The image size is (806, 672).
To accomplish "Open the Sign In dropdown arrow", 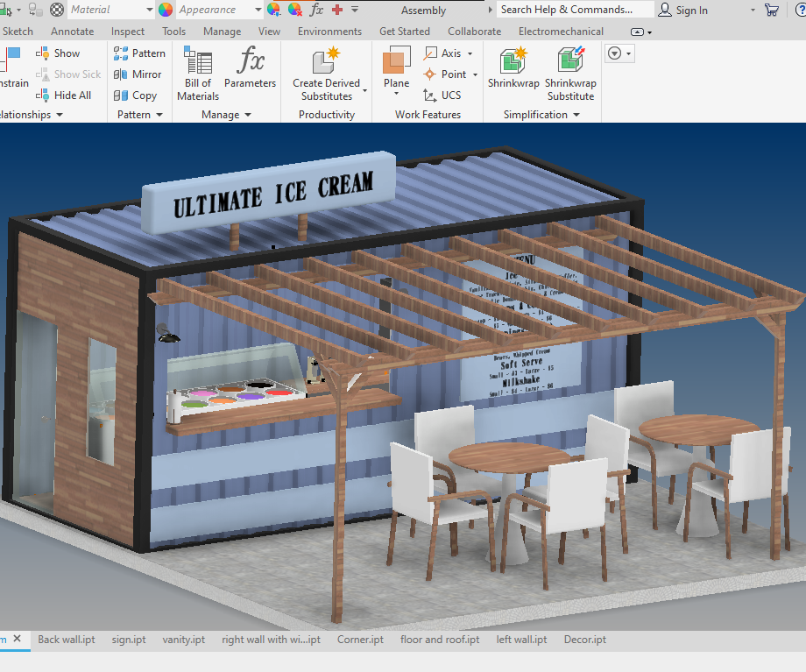I will tap(753, 10).
